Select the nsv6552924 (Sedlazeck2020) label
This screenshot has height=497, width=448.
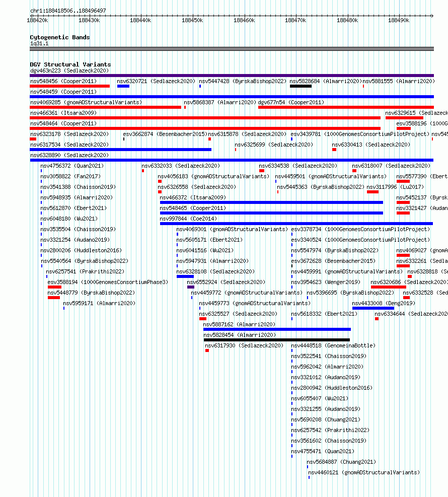click(226, 282)
